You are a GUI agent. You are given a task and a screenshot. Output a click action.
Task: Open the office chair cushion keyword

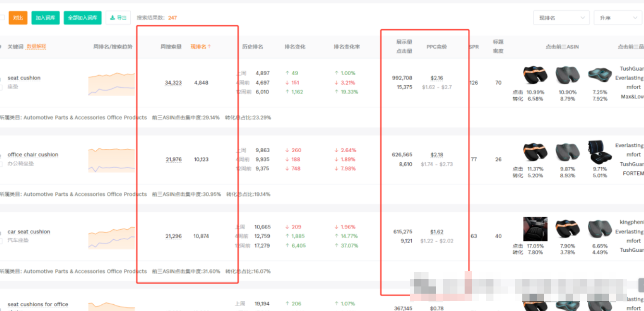coord(33,155)
